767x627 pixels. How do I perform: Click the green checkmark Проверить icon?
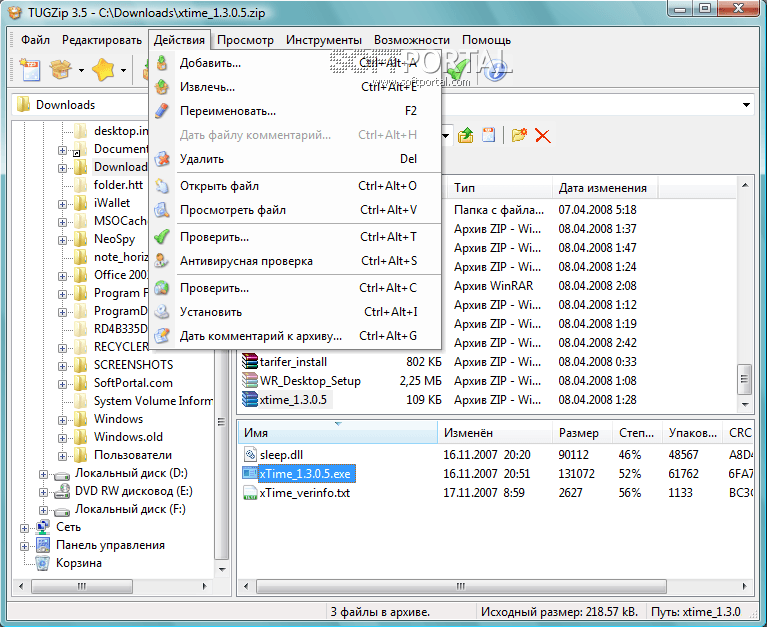(162, 237)
